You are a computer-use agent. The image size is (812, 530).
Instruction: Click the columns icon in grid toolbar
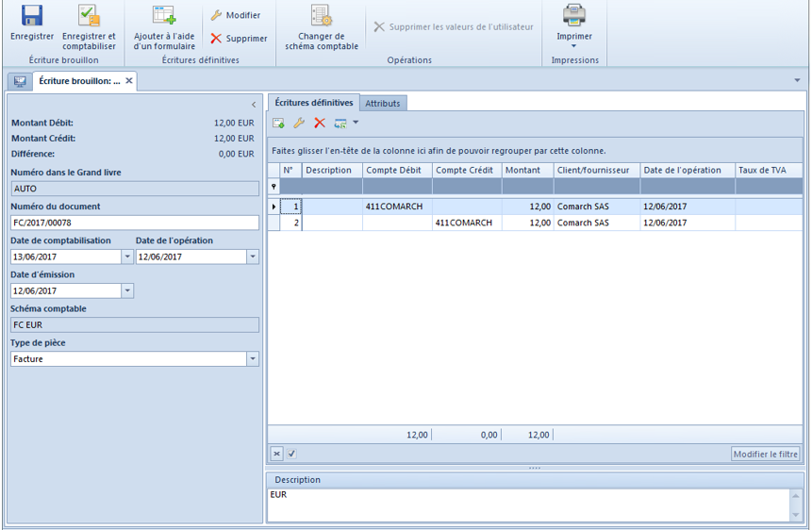pos(340,124)
